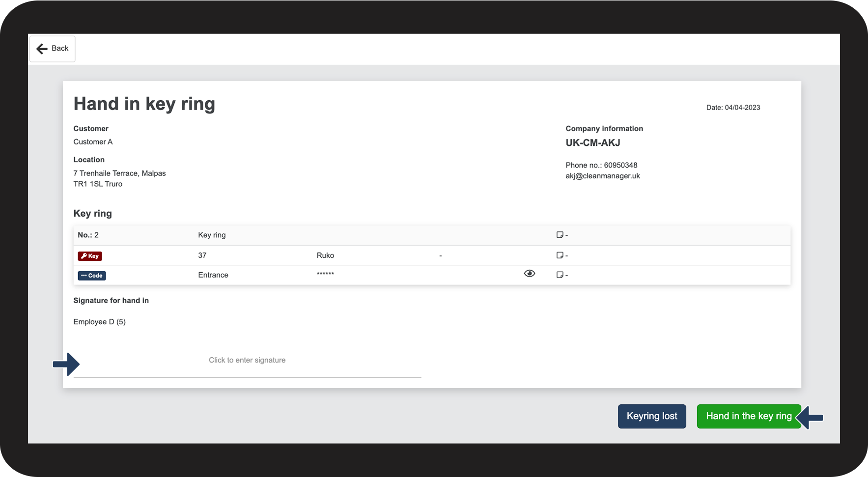Open note icon in the Key 37 row
The height and width of the screenshot is (477, 868).
(560, 255)
